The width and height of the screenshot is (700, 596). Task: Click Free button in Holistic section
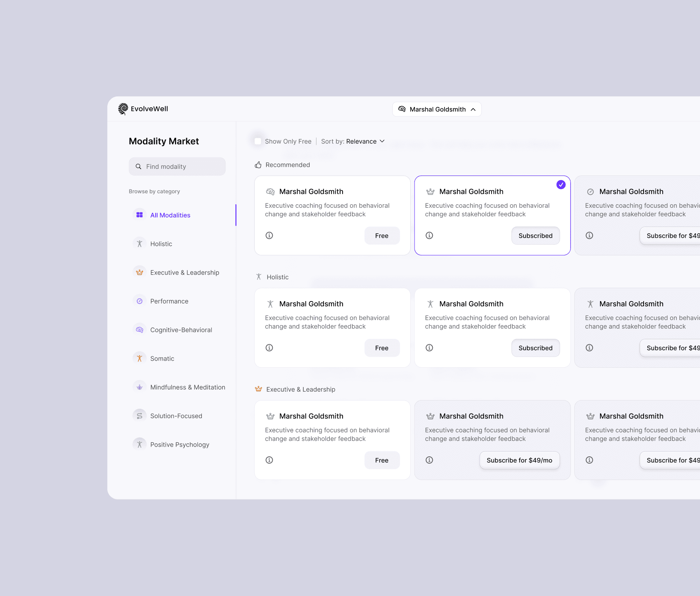[382, 348]
